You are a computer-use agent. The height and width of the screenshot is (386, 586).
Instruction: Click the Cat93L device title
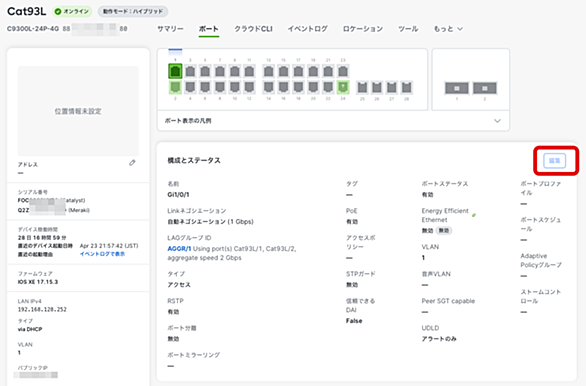point(27,11)
